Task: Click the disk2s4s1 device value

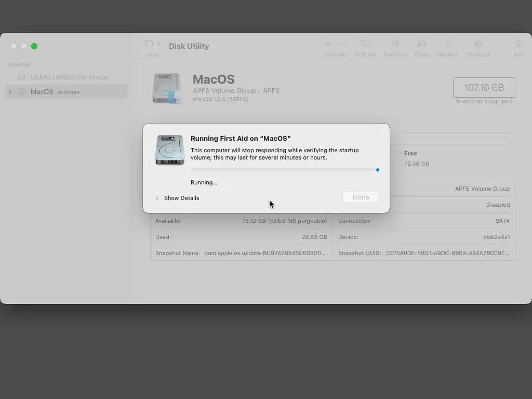Action: [x=496, y=237]
